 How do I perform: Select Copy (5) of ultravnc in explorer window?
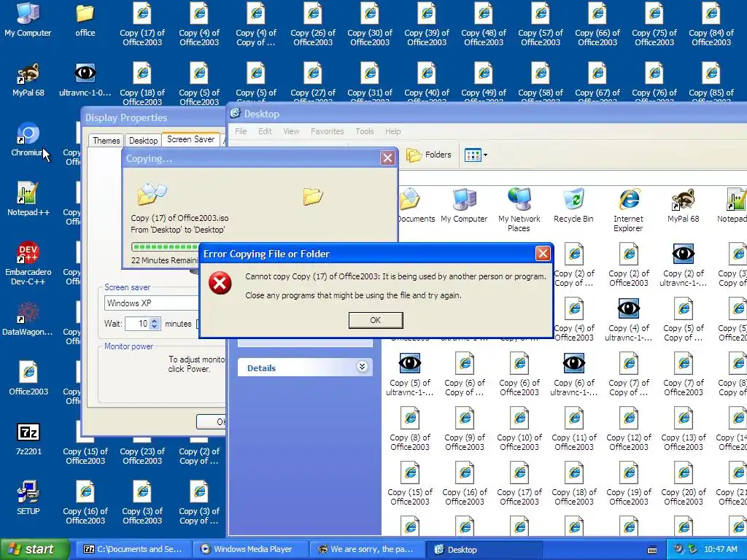pyautogui.click(x=410, y=374)
